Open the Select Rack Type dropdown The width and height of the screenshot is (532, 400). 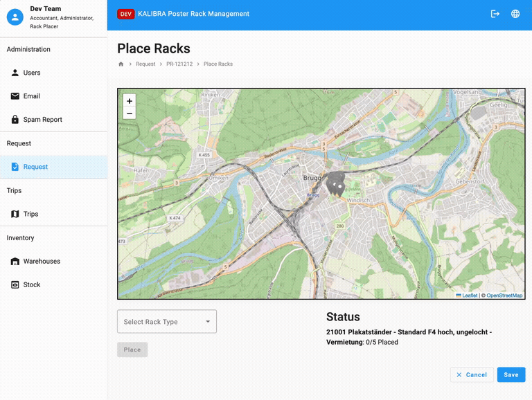coord(167,321)
